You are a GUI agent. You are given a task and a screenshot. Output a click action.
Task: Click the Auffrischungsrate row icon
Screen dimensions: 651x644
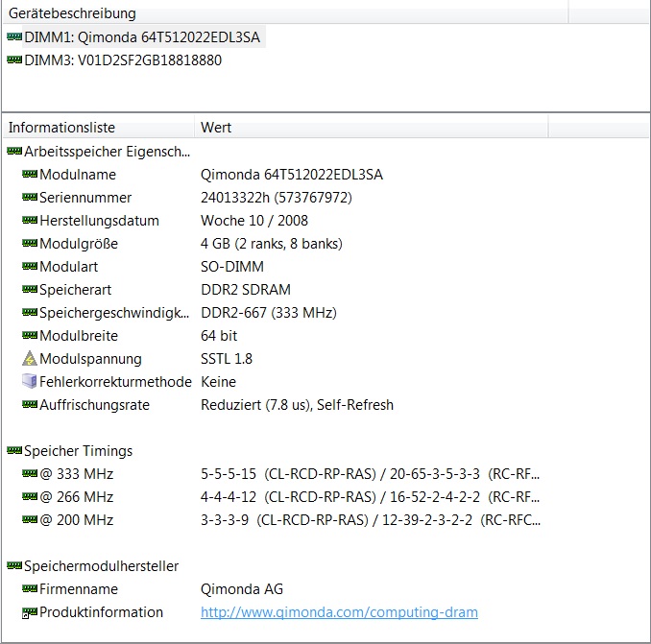point(30,405)
